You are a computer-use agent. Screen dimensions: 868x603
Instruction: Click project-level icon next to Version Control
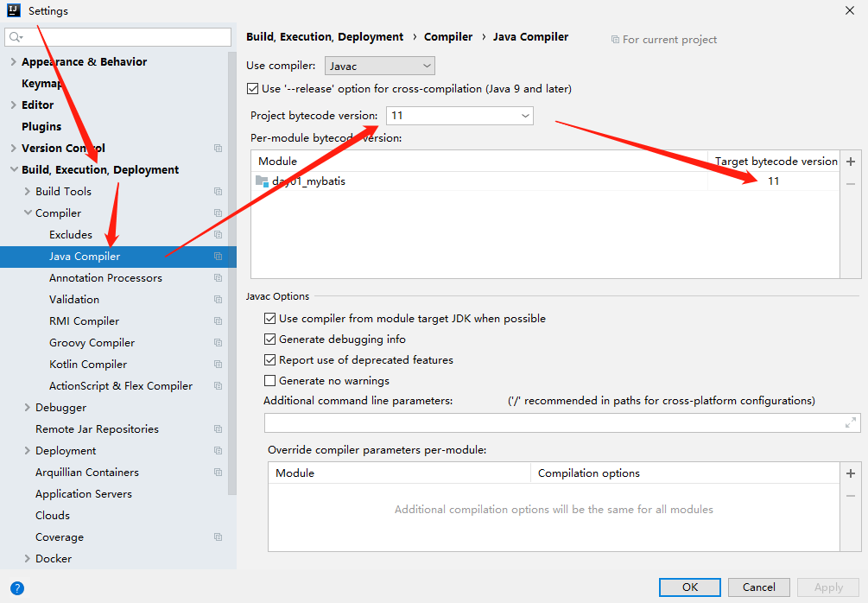click(x=219, y=149)
